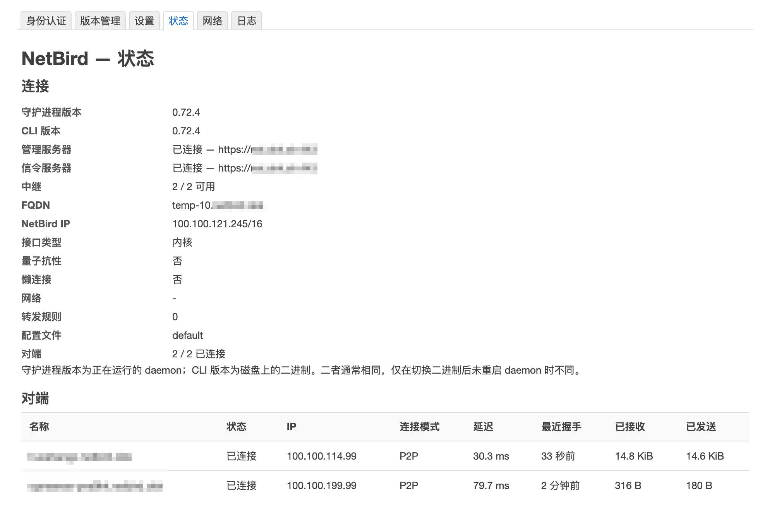Click the 转发规则 value 0

tap(175, 317)
